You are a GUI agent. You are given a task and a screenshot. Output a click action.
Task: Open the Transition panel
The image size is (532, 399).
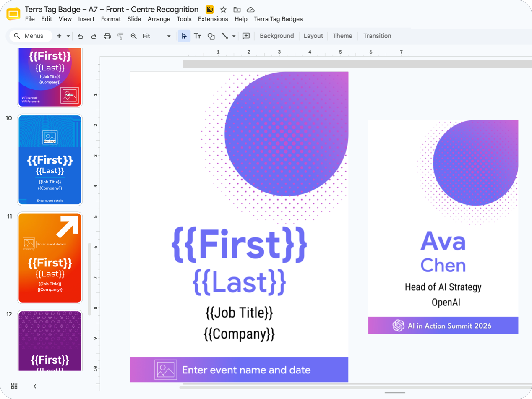coord(377,36)
